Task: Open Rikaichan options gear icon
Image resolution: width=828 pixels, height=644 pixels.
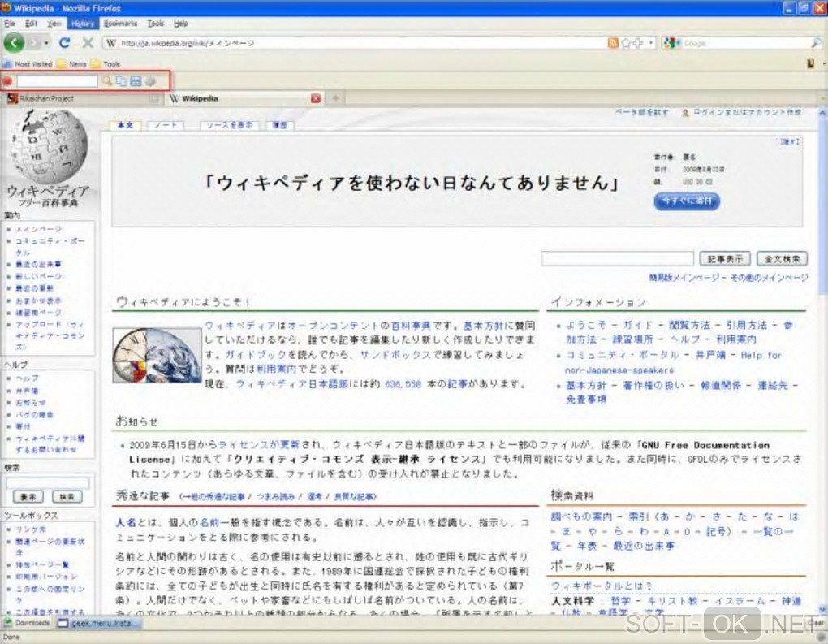Action: pyautogui.click(x=150, y=81)
